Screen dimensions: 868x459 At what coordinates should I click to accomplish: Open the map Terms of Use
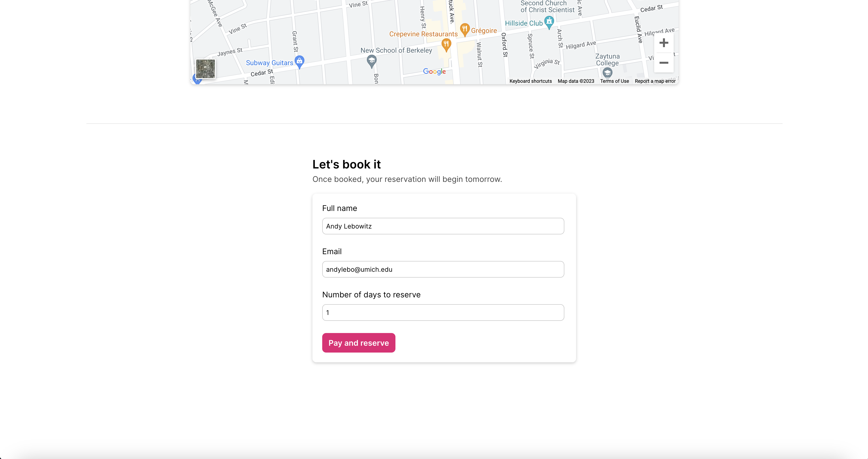point(614,81)
